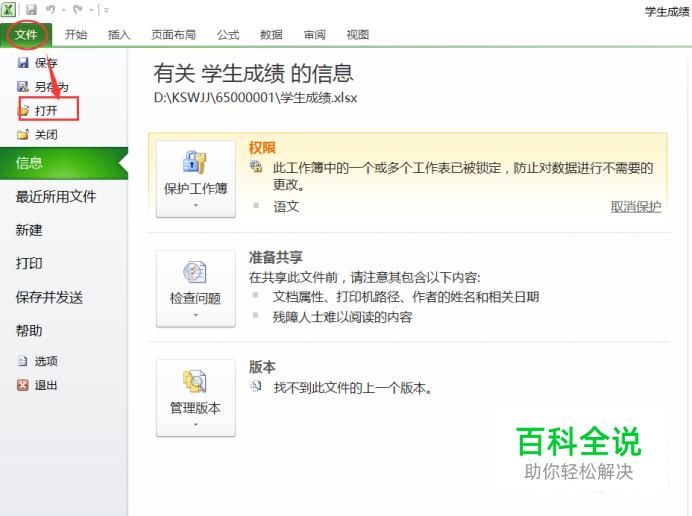Select the 关闭 menu entry
Image resolution: width=692 pixels, height=516 pixels.
[46, 135]
